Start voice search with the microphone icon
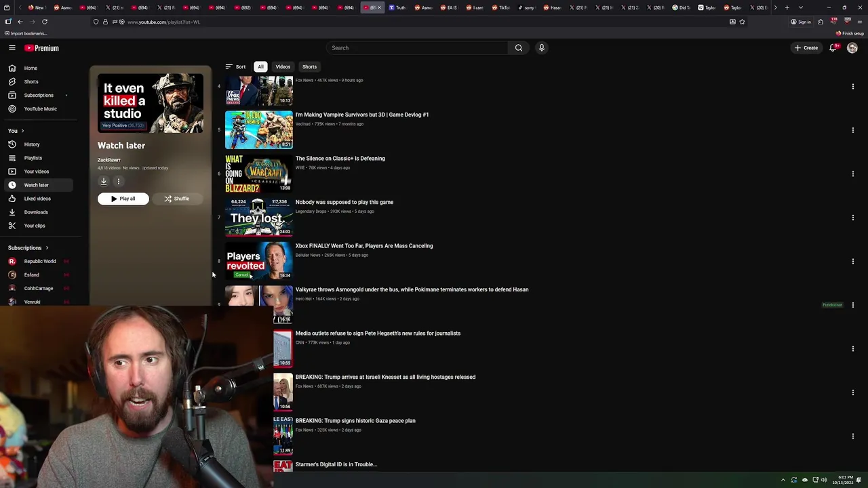868x488 pixels. (541, 47)
